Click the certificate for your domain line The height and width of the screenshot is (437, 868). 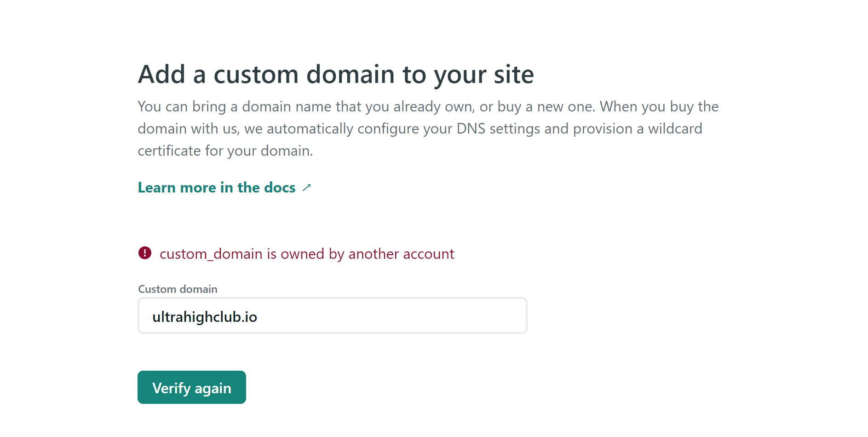click(x=225, y=151)
